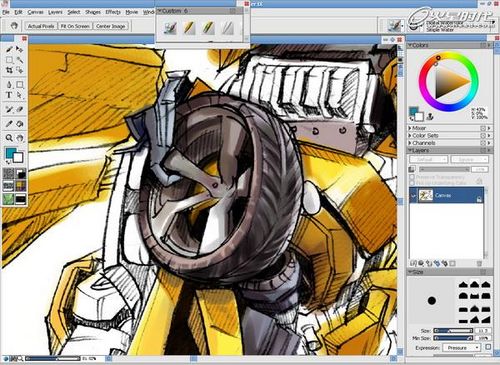500x365 pixels.
Task: Select the Text tool
Action: (x=9, y=95)
